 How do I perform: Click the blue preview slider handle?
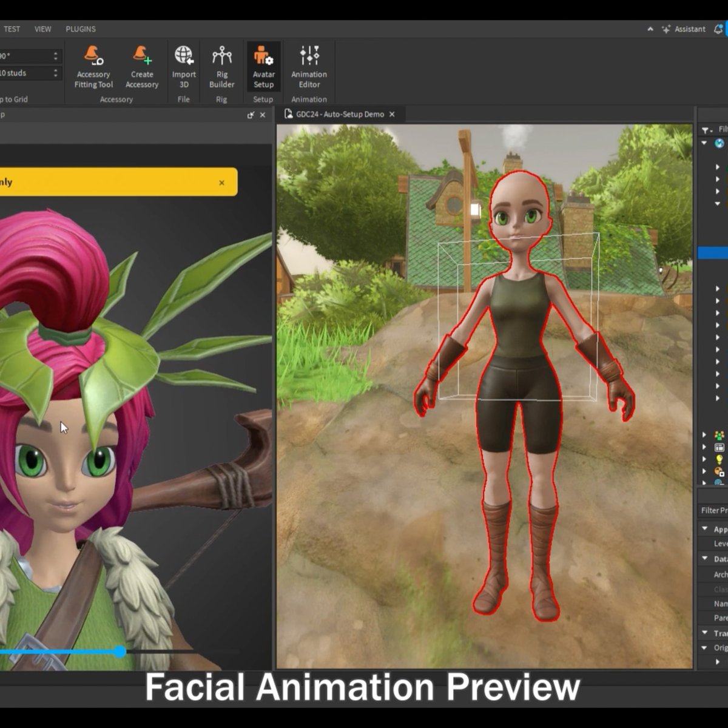121,652
